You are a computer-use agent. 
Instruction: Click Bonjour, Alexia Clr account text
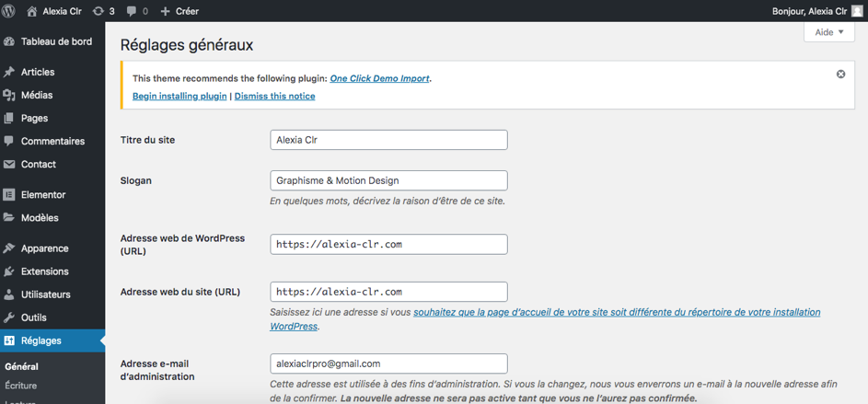click(x=809, y=11)
